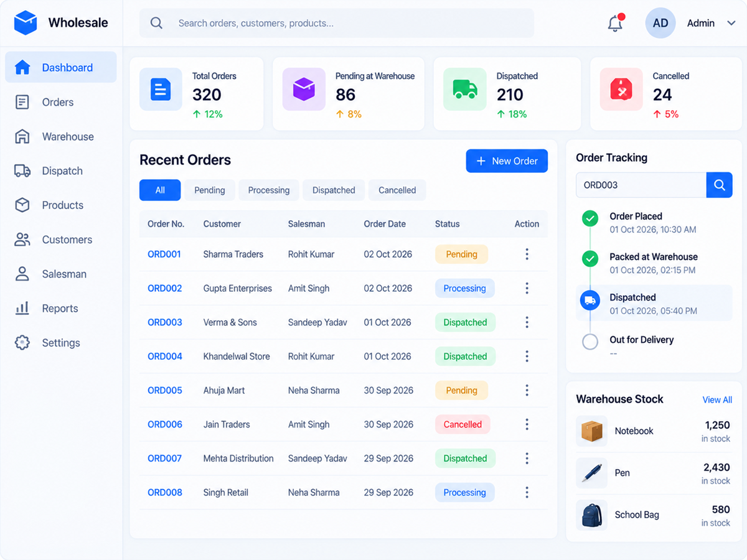Click the Salesman column header

306,224
